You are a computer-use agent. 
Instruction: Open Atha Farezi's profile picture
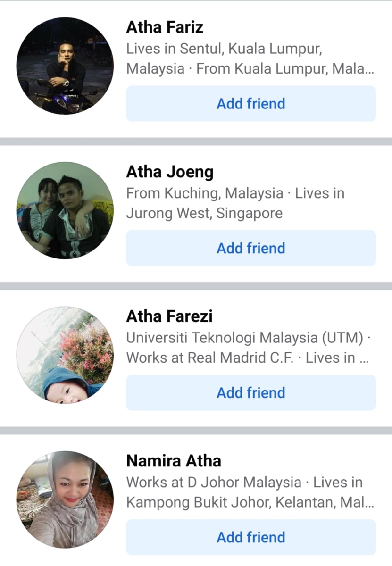coord(65,355)
